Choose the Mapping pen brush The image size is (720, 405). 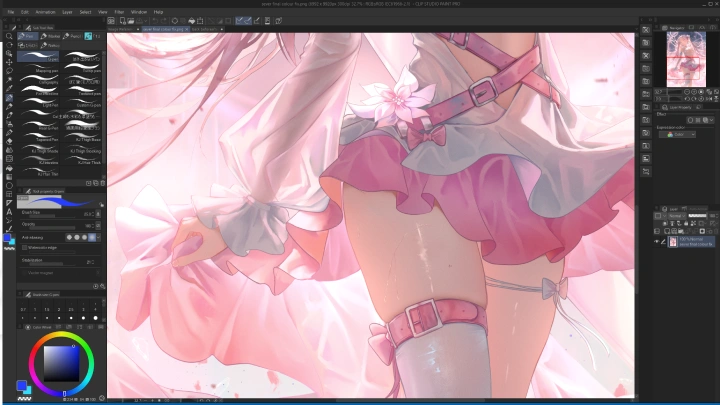38,68
